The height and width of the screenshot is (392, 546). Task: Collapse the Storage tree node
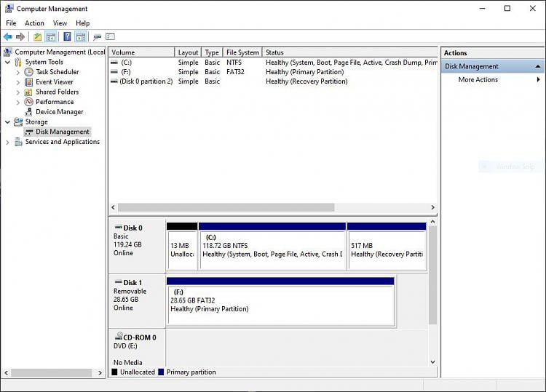click(x=8, y=122)
